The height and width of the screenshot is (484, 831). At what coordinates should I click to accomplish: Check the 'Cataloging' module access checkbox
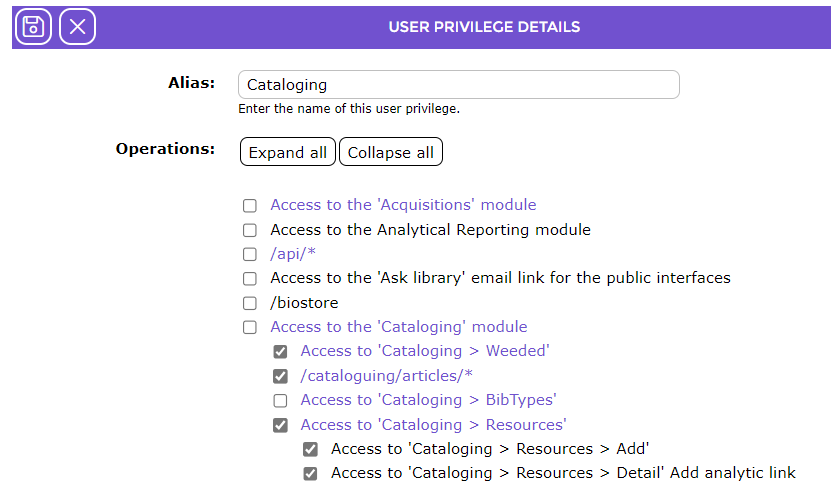[x=250, y=328]
